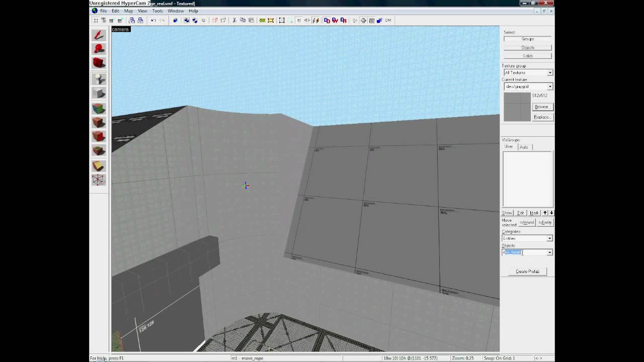Open the Map menu

[129, 11]
